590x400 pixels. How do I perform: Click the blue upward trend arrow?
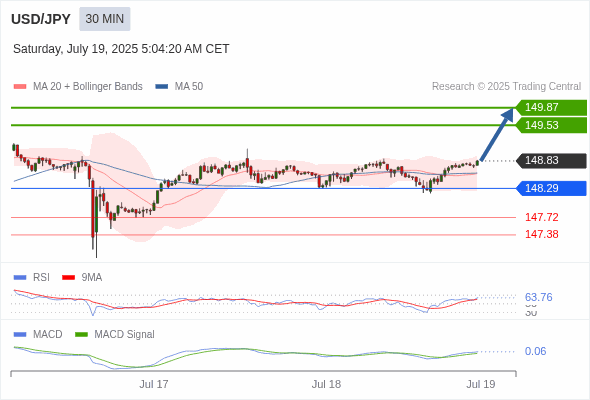tap(497, 135)
